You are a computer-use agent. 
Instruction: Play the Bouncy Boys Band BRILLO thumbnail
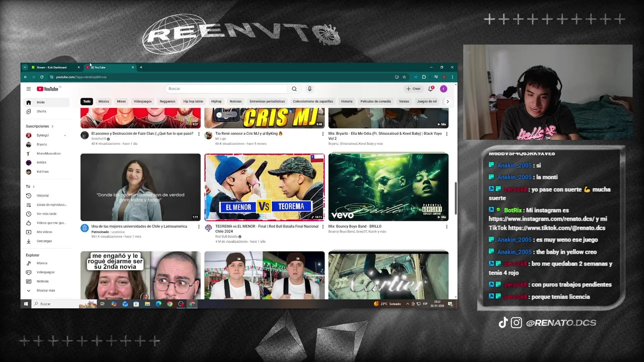(388, 187)
